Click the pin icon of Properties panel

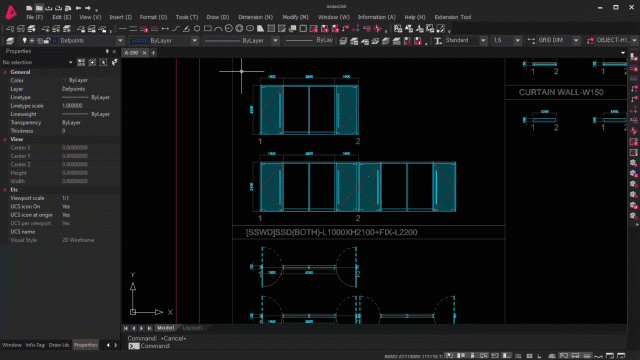[x=107, y=51]
